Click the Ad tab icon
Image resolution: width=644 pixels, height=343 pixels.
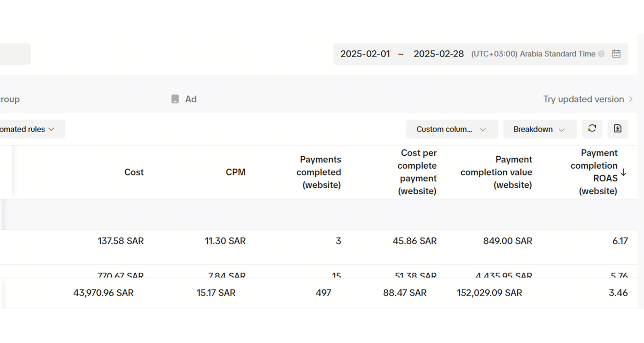pyautogui.click(x=175, y=99)
